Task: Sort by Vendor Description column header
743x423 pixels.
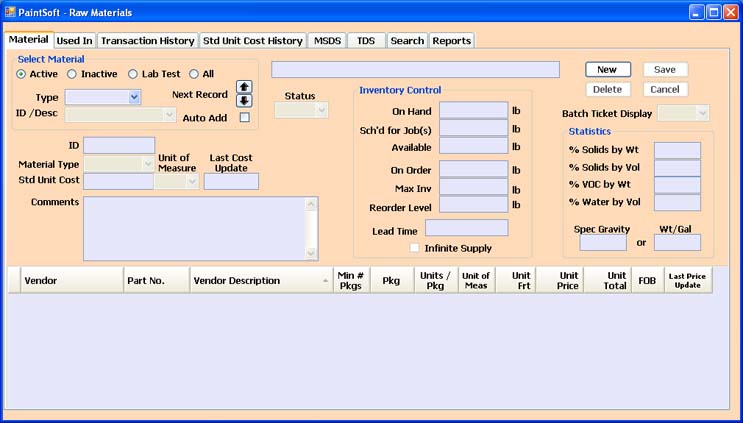Action: 262,280
